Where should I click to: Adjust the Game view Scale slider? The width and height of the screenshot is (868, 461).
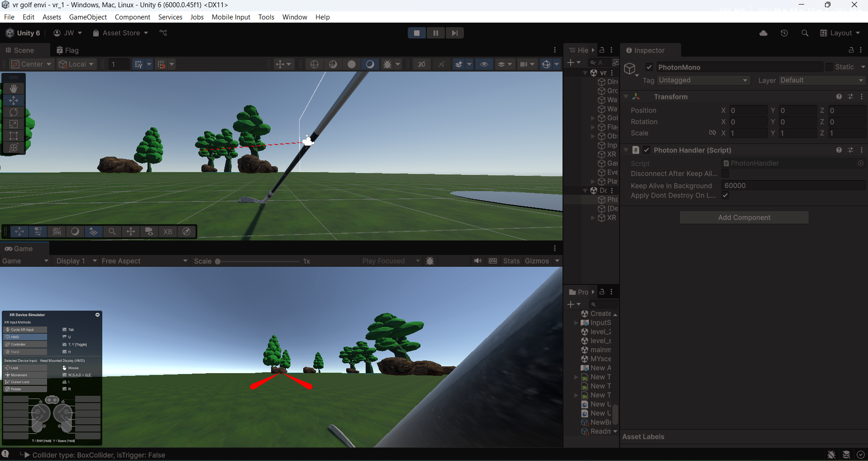pos(218,261)
